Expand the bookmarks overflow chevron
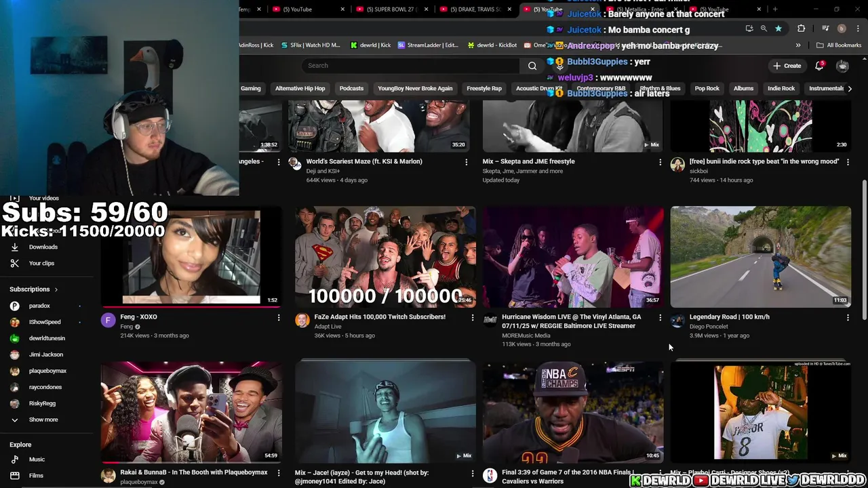Viewport: 868px width, 488px height. pos(798,45)
